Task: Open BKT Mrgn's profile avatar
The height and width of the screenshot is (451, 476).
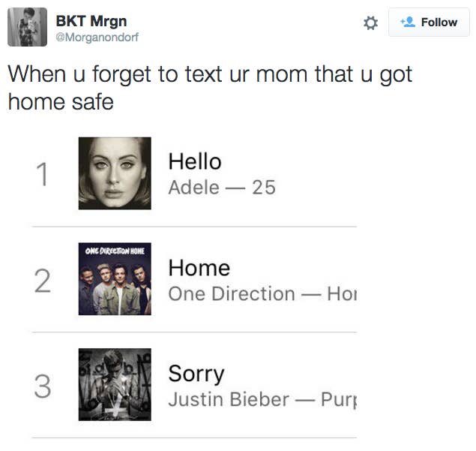Action: (x=28, y=28)
